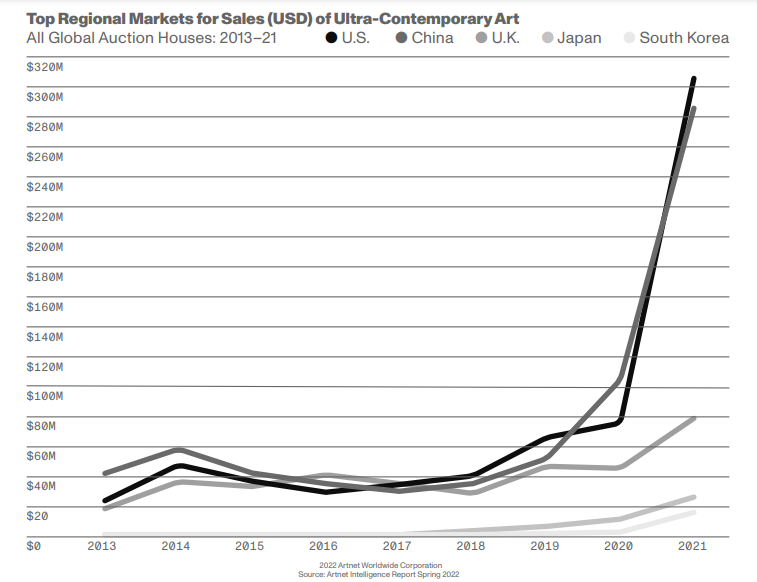Click the 2013 year label on x-axis
757x582 pixels.
tap(105, 547)
